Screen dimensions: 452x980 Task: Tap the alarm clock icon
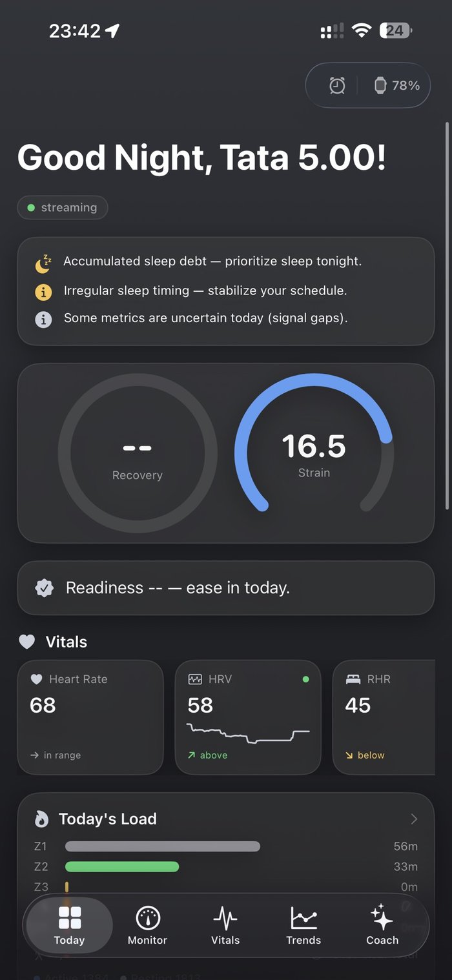pos(337,85)
